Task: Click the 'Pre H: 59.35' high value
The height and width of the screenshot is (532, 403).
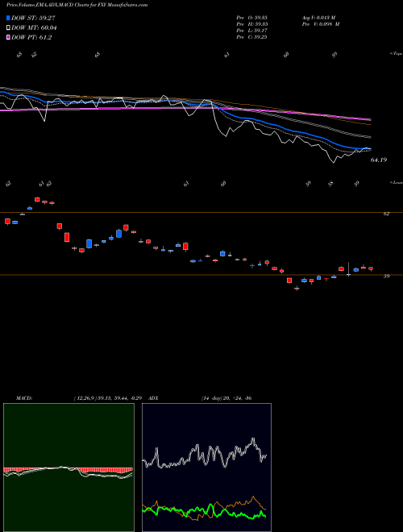Action: 251,24
